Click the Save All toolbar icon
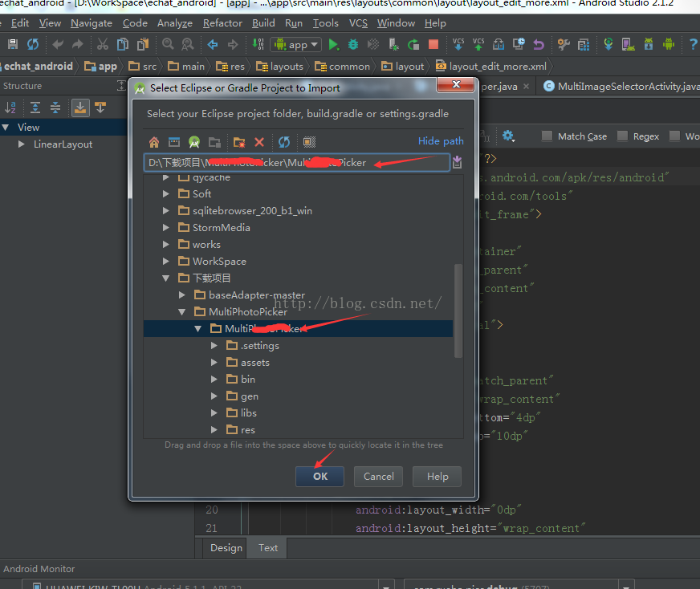The width and height of the screenshot is (700, 589). click(x=13, y=44)
